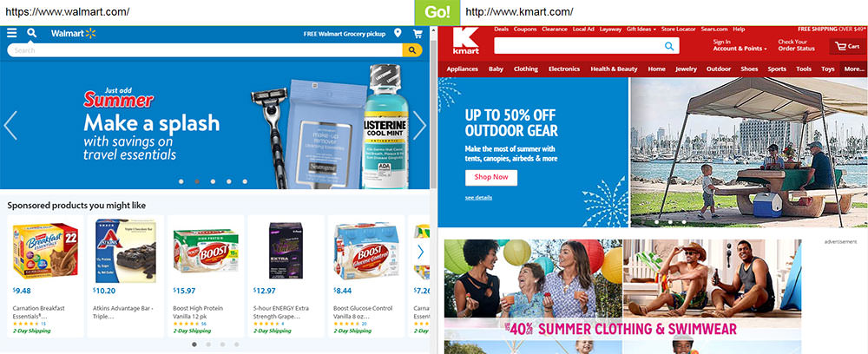Select the second Walmart banner carousel dot
This screenshot has height=354, width=868.
pos(197,181)
